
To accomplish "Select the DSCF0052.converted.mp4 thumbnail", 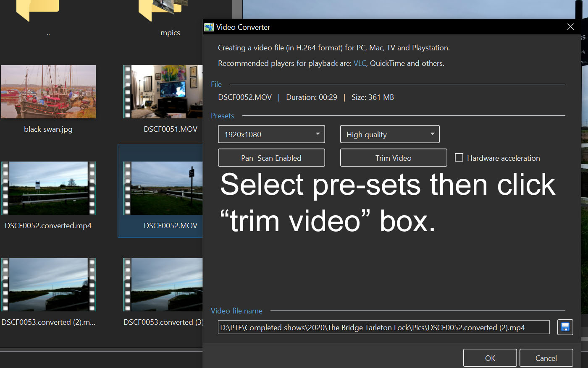I will coord(48,188).
